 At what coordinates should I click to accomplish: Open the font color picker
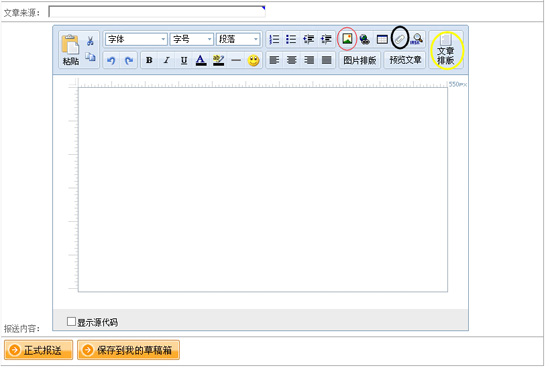201,60
